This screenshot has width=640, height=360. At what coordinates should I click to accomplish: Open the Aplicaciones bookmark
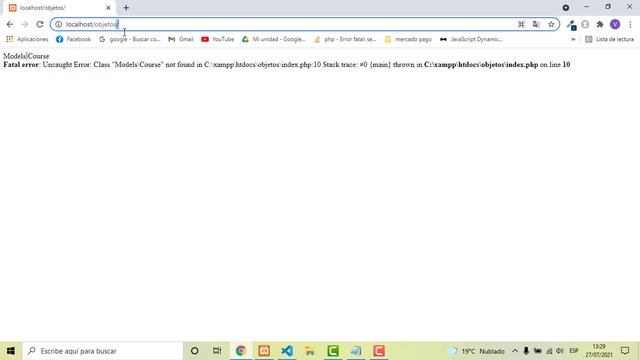27,39
